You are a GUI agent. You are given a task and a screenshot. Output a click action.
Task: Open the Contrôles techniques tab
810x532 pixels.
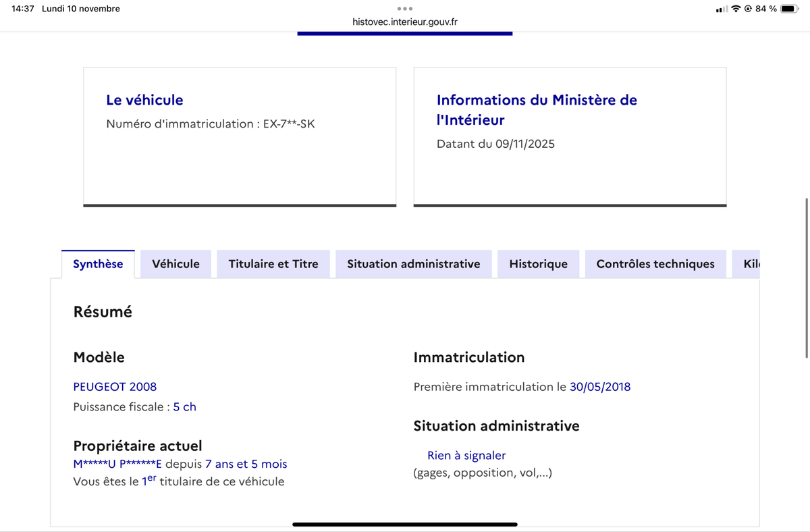tap(655, 264)
